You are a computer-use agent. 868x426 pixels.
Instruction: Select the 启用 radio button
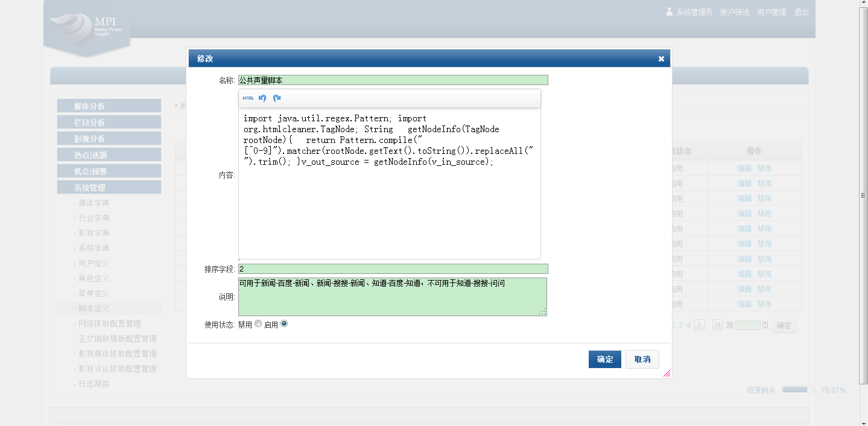click(284, 324)
